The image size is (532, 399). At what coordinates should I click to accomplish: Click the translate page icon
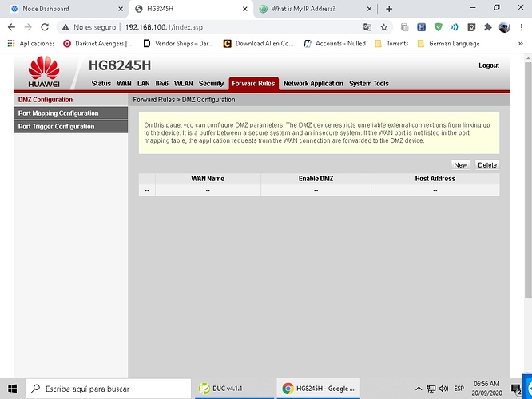pos(367,26)
